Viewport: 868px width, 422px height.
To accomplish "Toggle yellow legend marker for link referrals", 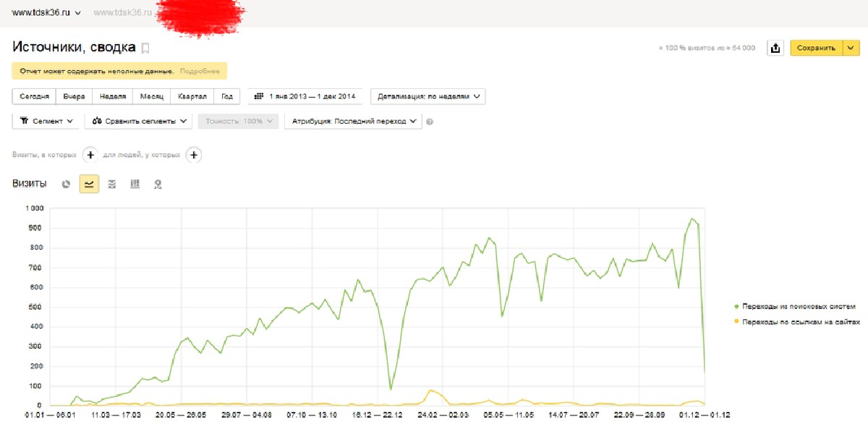I will 736,321.
